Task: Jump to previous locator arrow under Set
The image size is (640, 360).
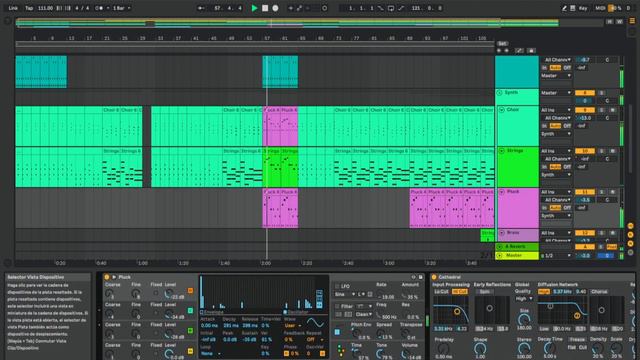Action: 499,51
